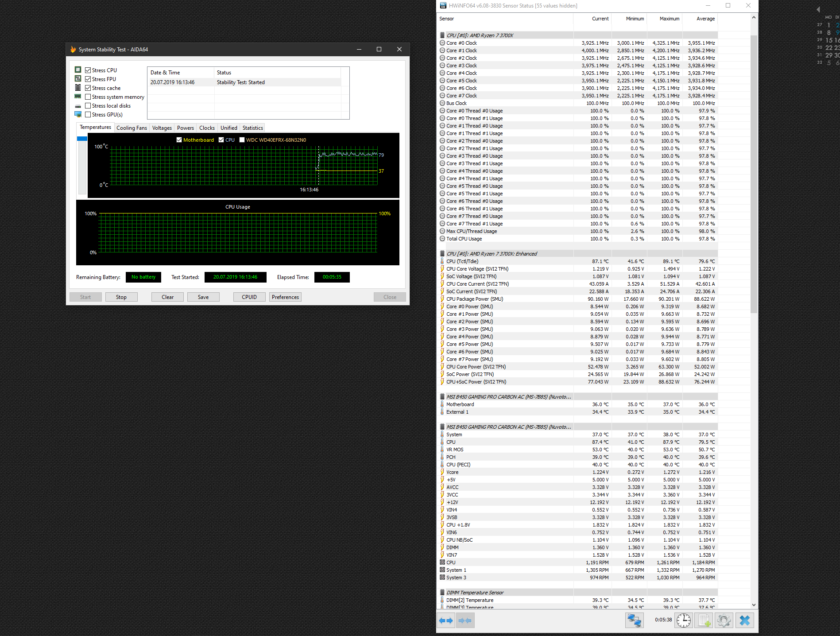The image size is (840, 636).
Task: Click the AIDA64 flame icon in title bar
Action: click(73, 49)
